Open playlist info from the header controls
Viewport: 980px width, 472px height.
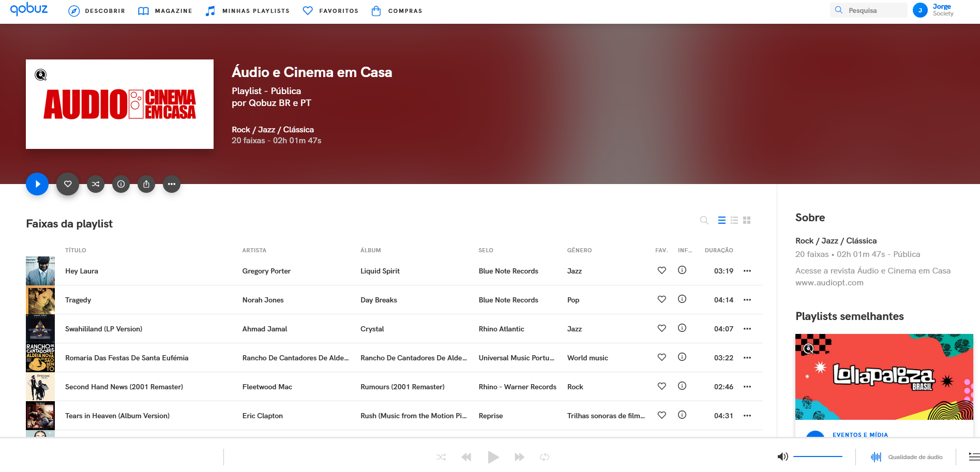tap(121, 184)
